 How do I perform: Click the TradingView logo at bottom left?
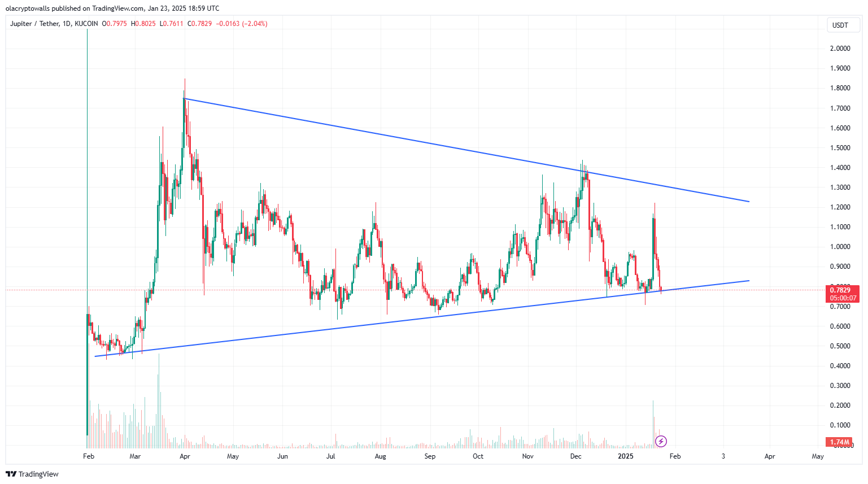(x=32, y=474)
